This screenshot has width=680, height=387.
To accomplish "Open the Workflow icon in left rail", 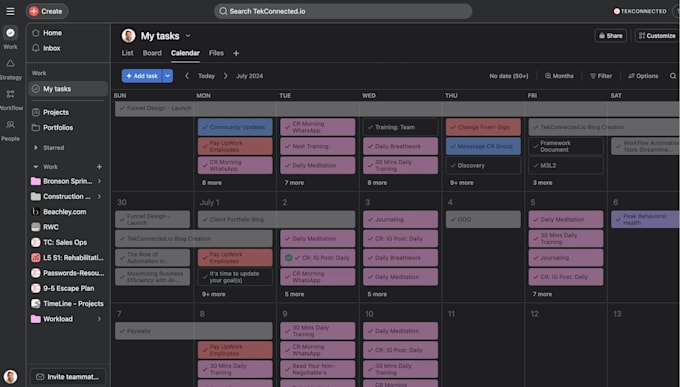I will 10,100.
